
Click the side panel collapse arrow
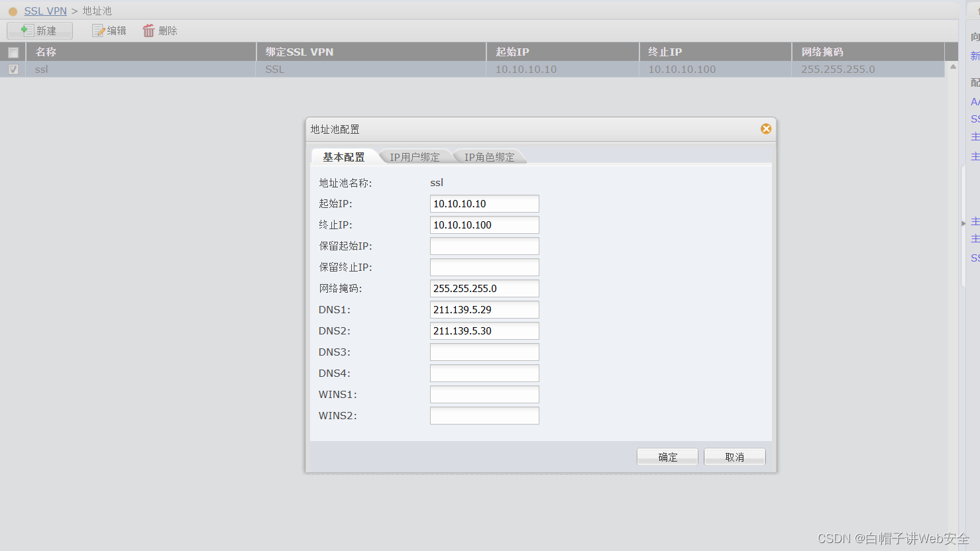tap(963, 223)
